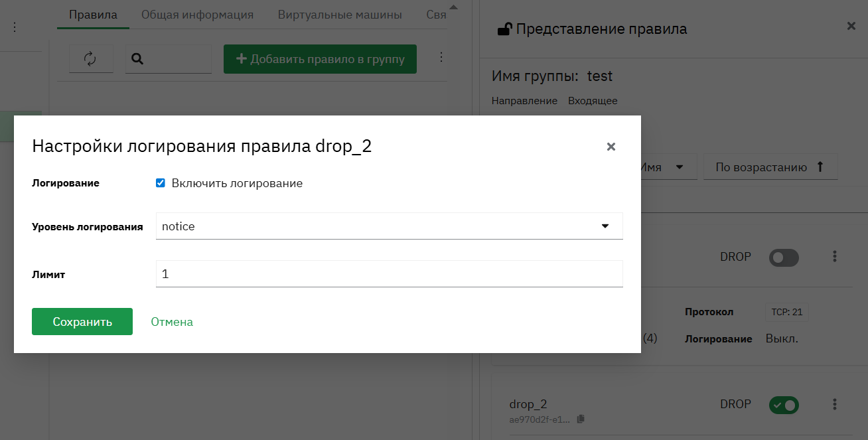Uncheck the Включить логирование checkbox
Viewport: 868px width, 440px height.
[x=160, y=183]
